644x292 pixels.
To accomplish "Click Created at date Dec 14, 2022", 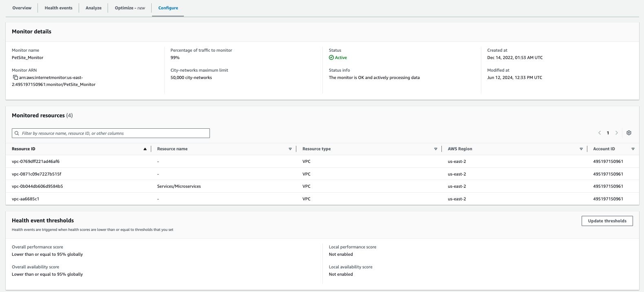I will click(515, 57).
